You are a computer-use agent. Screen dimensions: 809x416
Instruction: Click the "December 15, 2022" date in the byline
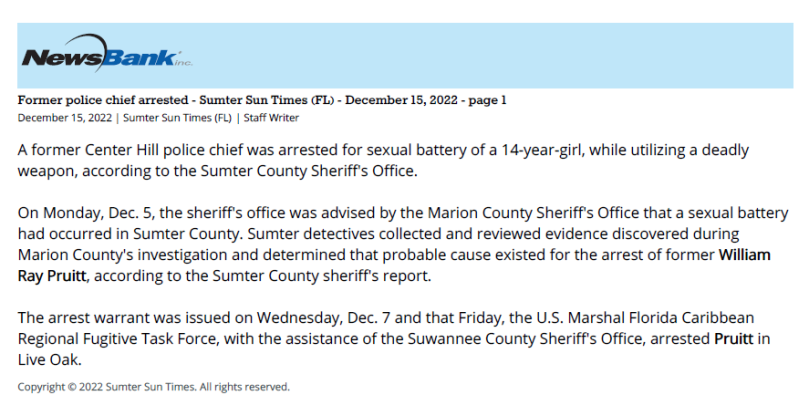pyautogui.click(x=64, y=118)
